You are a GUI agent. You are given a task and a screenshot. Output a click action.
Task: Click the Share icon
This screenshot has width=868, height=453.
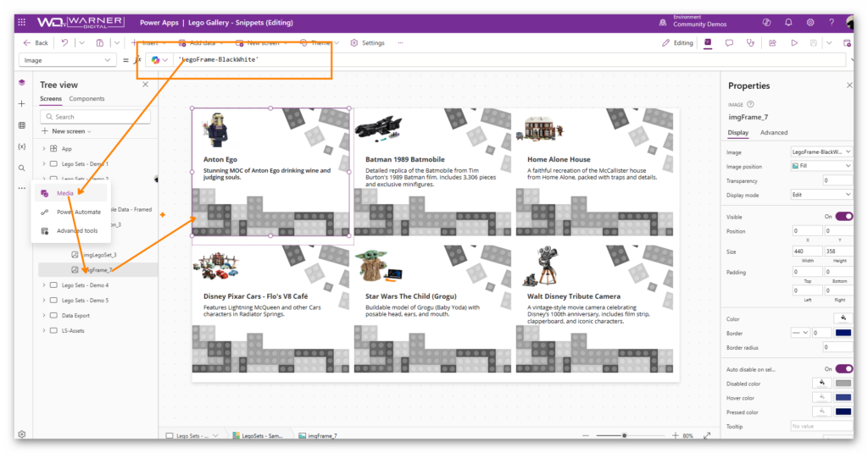(x=772, y=42)
